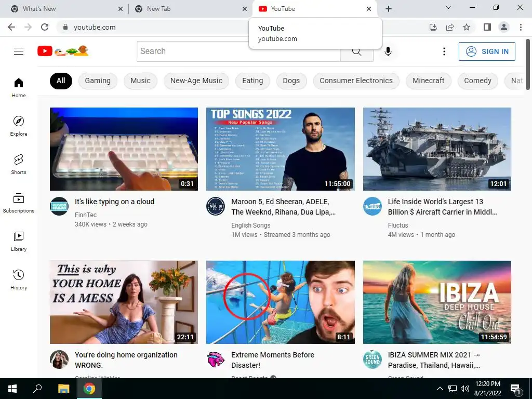This screenshot has height=399, width=532.
Task: Open the YouTube hamburger guide menu
Action: 19,51
